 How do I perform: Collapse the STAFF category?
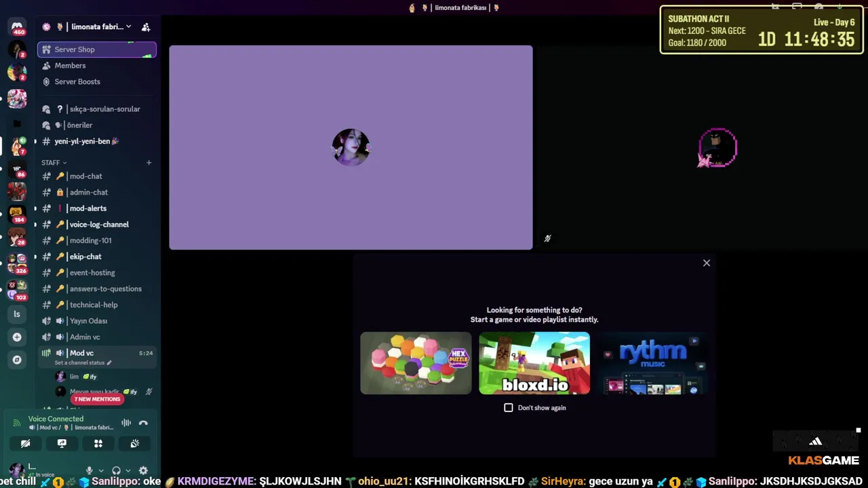[x=54, y=163]
